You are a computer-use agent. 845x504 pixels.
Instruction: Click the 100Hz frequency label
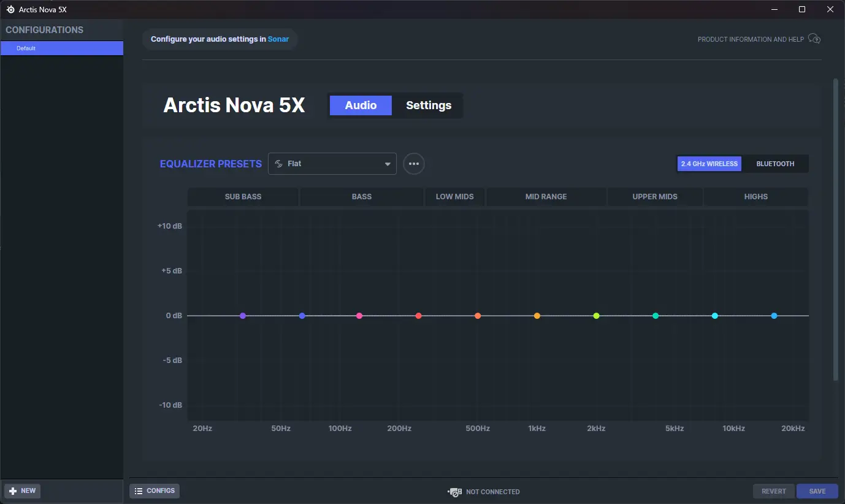coord(340,429)
